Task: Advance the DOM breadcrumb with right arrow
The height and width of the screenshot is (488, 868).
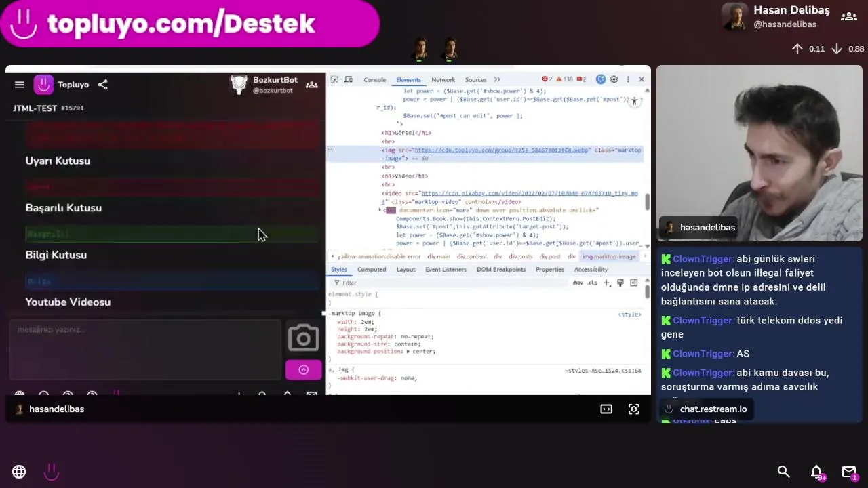Action: click(x=645, y=257)
